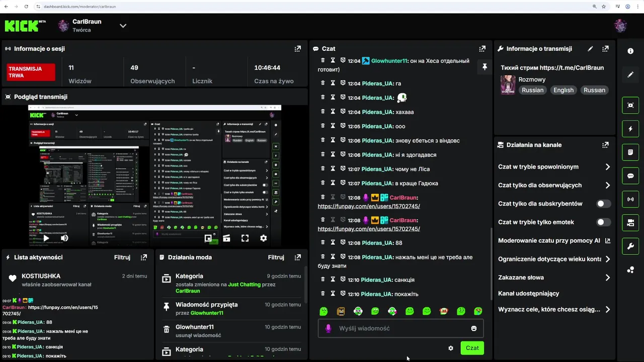Screen dimensions: 644x362
Task: Toggle the lightning activity widget sidebar icon
Action: tap(630, 129)
